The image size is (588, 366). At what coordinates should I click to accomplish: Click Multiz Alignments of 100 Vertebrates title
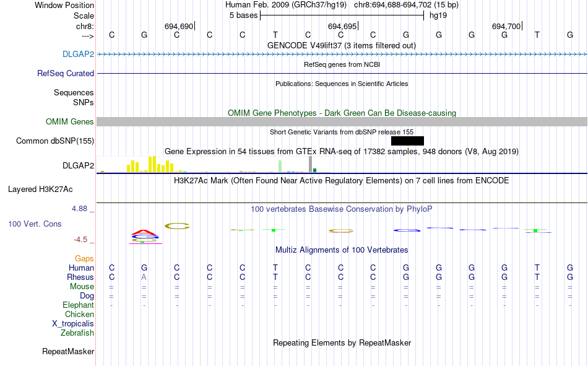click(342, 250)
